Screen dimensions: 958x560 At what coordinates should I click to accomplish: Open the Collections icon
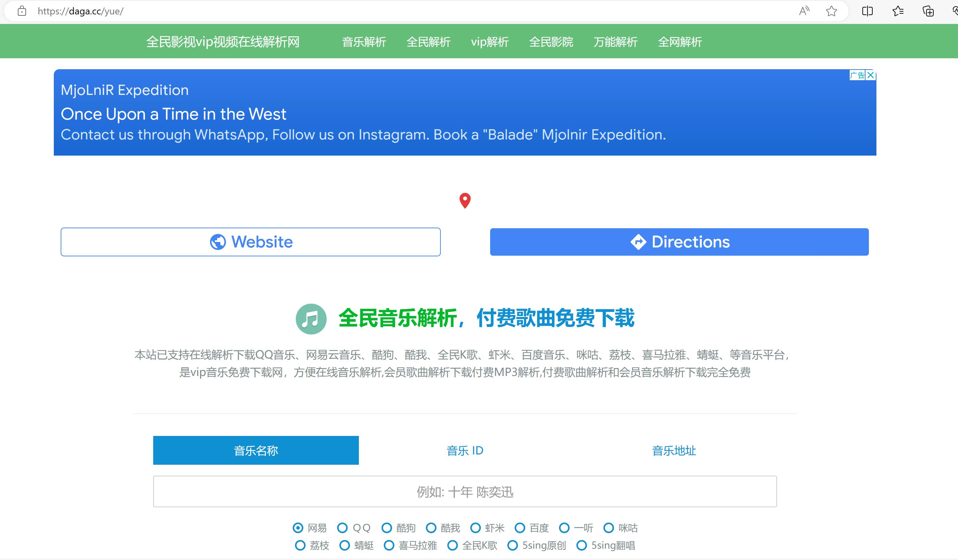tap(928, 11)
